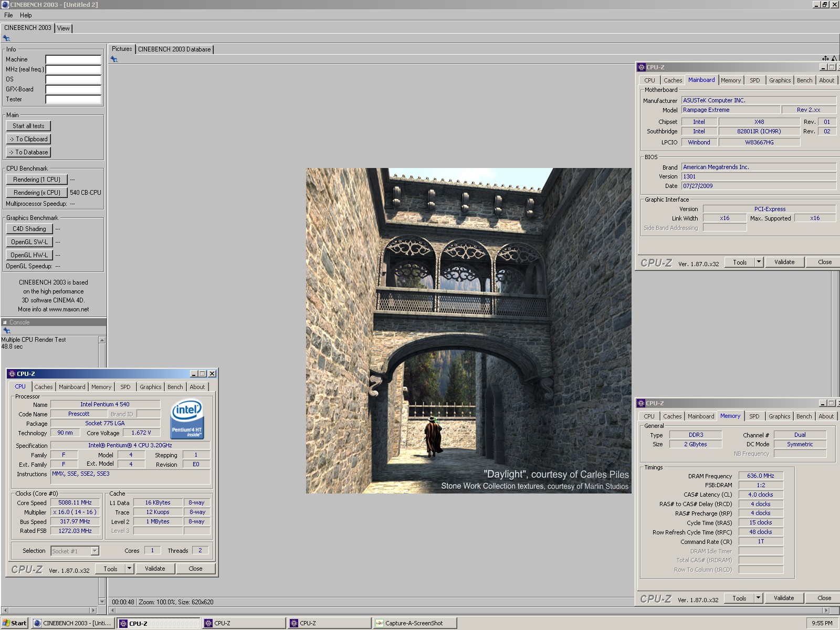The width and height of the screenshot is (840, 630).
Task: Click Validate in the Mainboard CPU-Z window
Action: pos(784,262)
